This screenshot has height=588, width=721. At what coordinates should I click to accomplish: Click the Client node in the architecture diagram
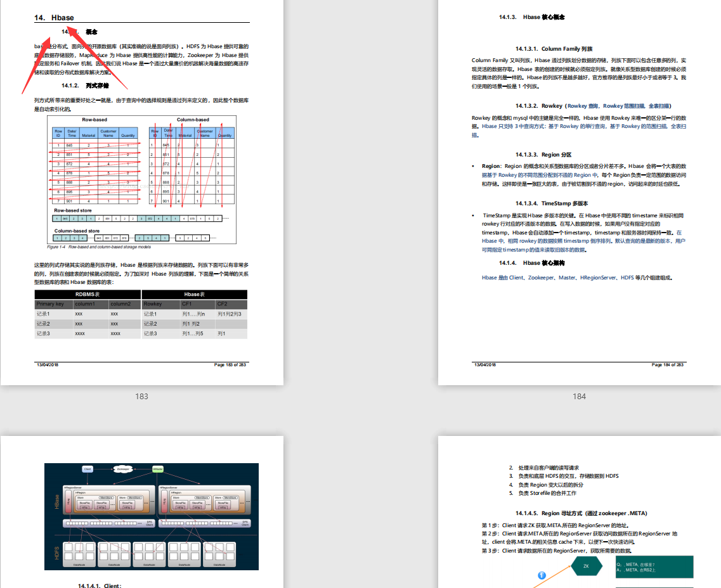pos(88,469)
